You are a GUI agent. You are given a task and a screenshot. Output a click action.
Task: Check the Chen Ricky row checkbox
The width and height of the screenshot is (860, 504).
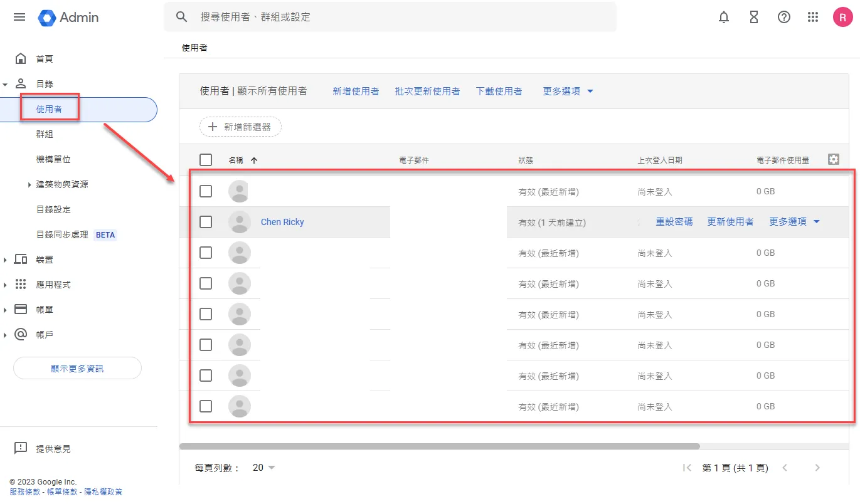coord(206,222)
